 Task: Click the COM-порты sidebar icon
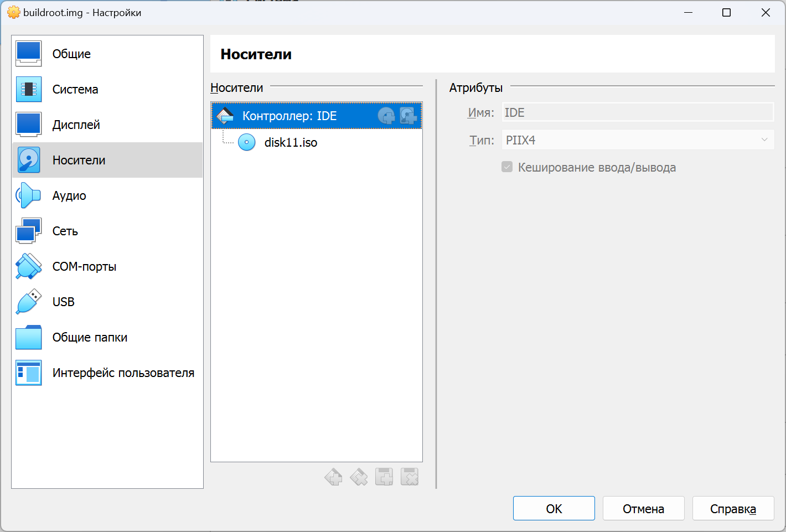pyautogui.click(x=29, y=266)
